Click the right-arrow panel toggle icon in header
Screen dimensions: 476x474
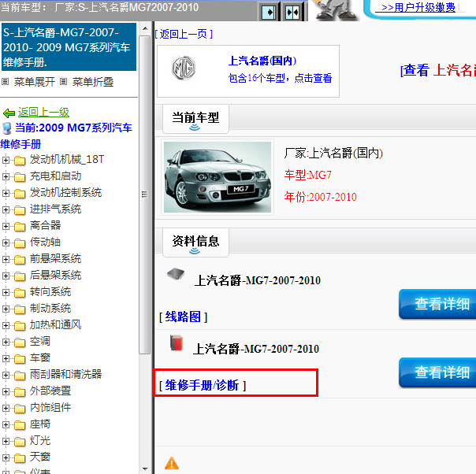(x=269, y=13)
